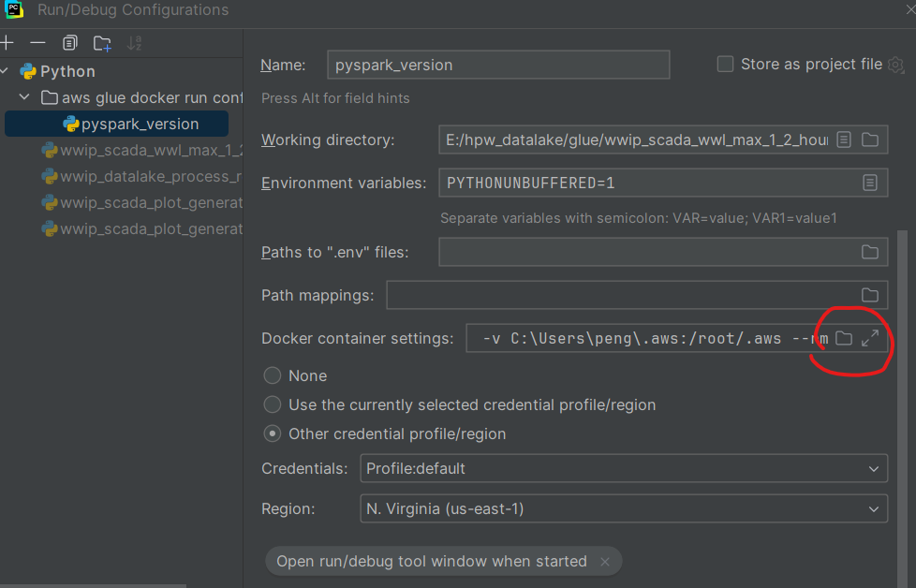Browse for a working directory folder

click(869, 139)
